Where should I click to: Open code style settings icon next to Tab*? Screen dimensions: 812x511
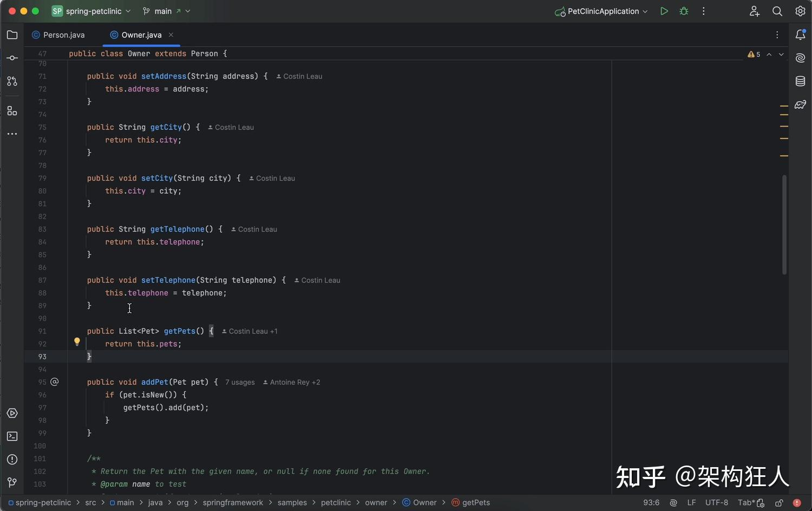coord(761,503)
